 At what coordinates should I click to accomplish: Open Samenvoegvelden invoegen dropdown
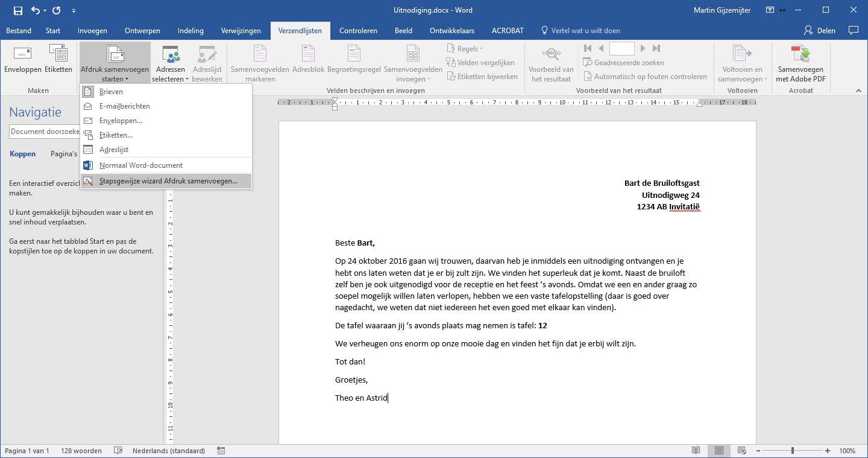(413, 63)
